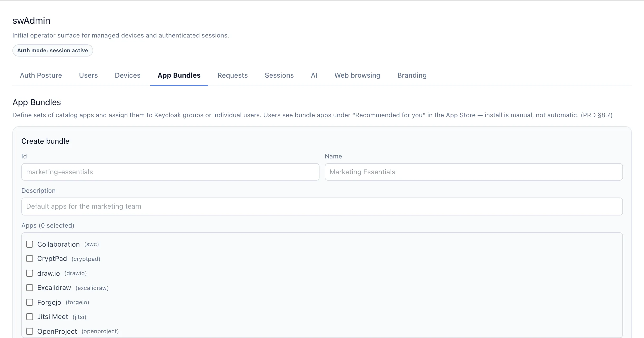Enable the draw.io app checkbox

coord(30,273)
